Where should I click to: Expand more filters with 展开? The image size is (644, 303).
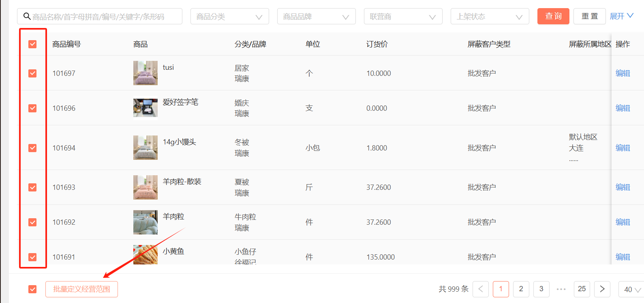pos(621,16)
